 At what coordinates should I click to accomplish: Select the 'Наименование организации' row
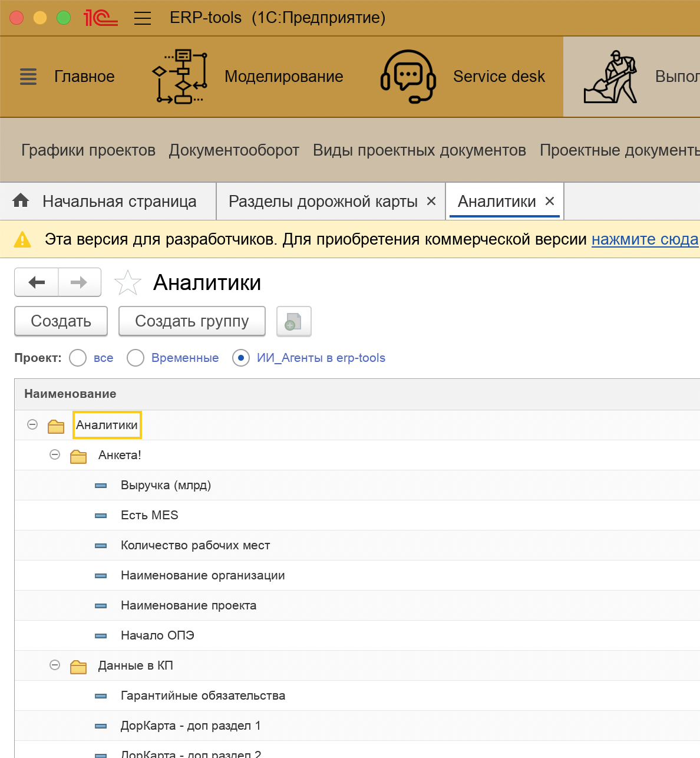[x=357, y=575]
